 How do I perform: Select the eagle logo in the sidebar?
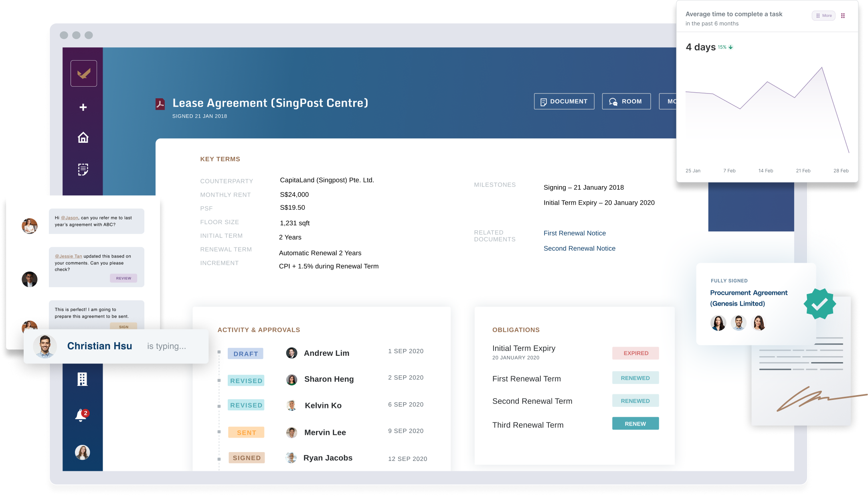pyautogui.click(x=83, y=73)
